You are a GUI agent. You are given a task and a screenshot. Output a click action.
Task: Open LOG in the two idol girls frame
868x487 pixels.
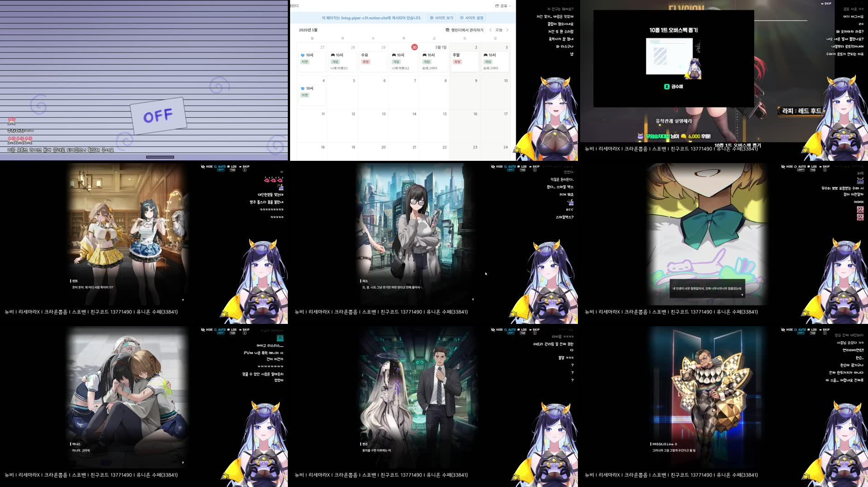coord(232,167)
